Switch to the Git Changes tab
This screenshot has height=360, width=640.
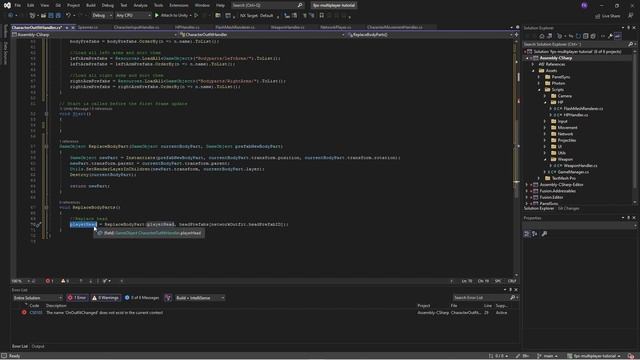click(569, 209)
